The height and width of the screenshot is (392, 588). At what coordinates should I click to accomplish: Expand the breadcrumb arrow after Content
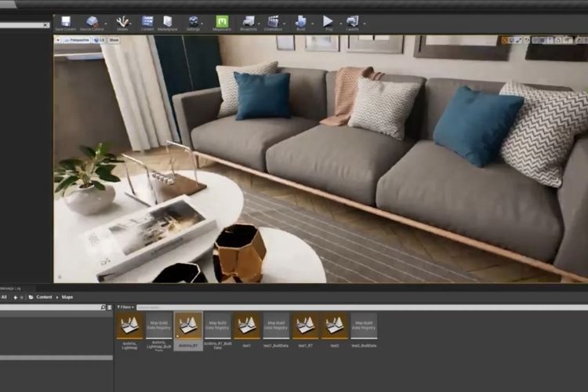click(57, 297)
